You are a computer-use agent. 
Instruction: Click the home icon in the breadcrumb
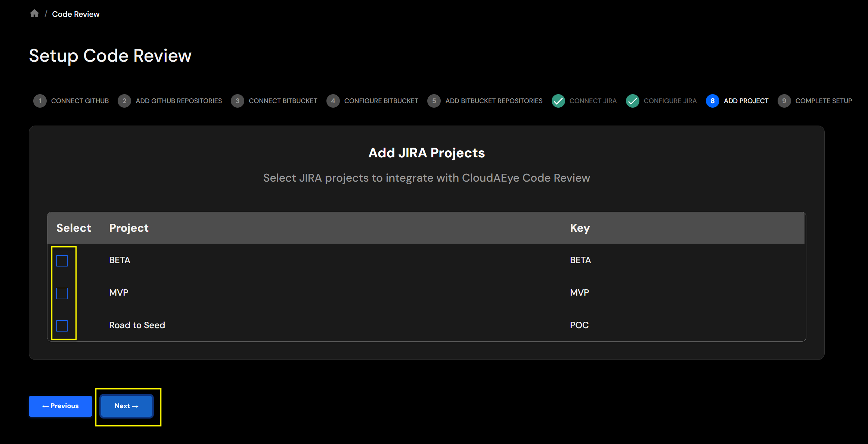point(34,13)
